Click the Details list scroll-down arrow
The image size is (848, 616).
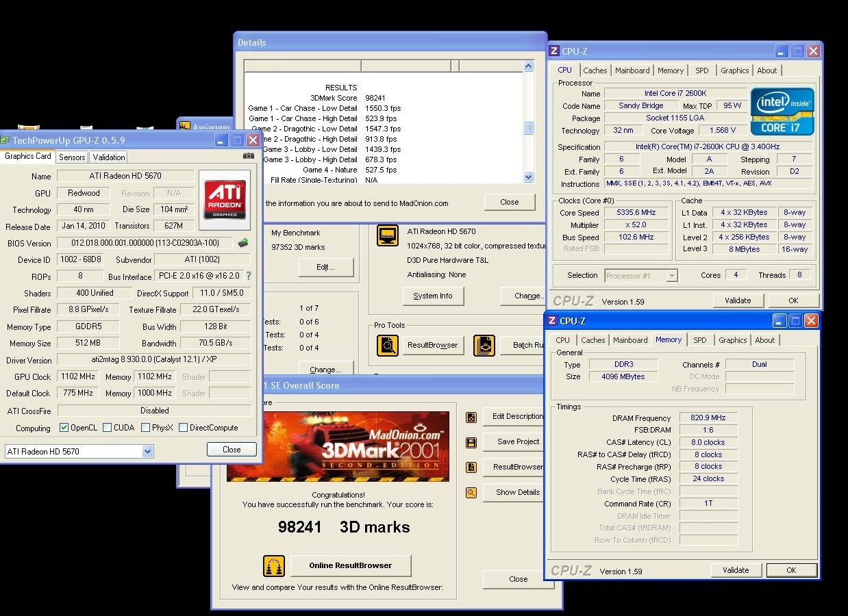click(528, 177)
